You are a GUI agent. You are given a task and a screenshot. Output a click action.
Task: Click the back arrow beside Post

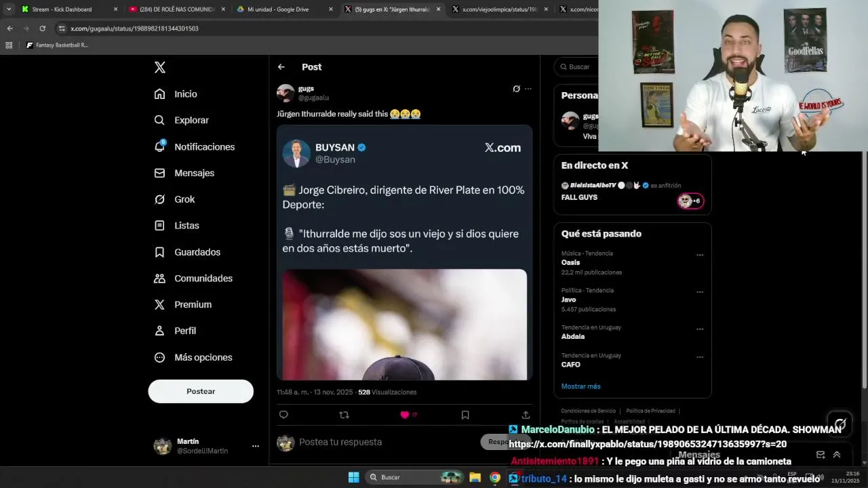pos(281,67)
